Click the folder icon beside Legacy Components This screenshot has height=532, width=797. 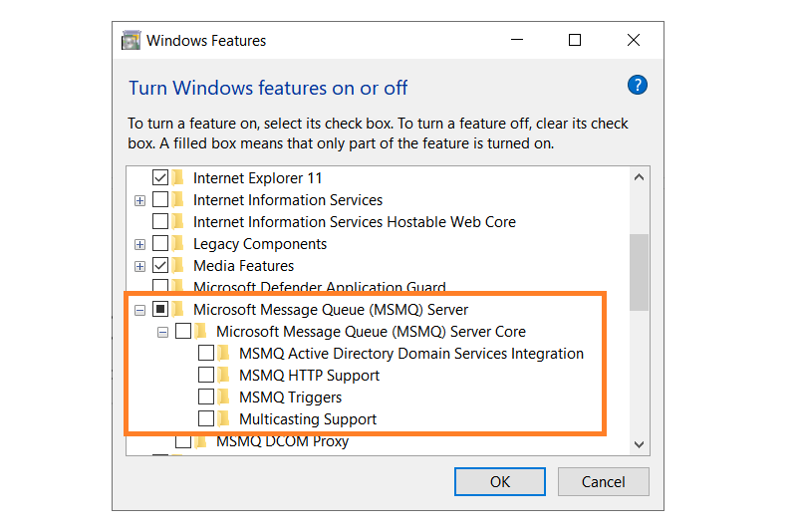click(178, 244)
